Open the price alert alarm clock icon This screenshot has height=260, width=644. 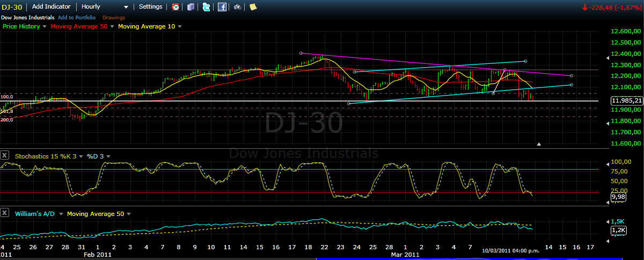176,7
